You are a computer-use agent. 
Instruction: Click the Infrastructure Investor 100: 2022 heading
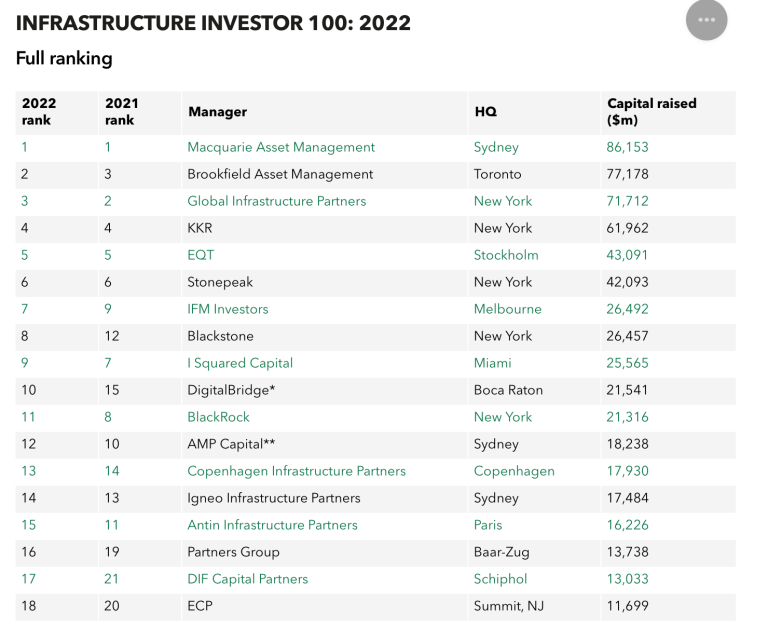click(x=213, y=23)
